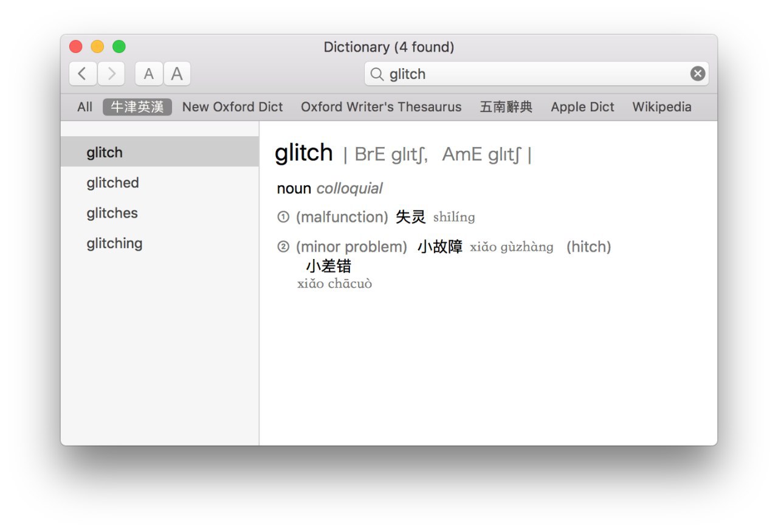Switch to Oxford Writer's Thesaurus
Viewport: 778px width, 532px height.
[x=381, y=107]
